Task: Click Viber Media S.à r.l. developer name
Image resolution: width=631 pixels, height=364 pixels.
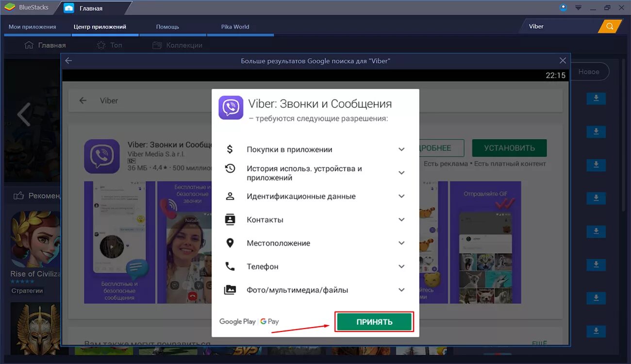Action: 156,154
